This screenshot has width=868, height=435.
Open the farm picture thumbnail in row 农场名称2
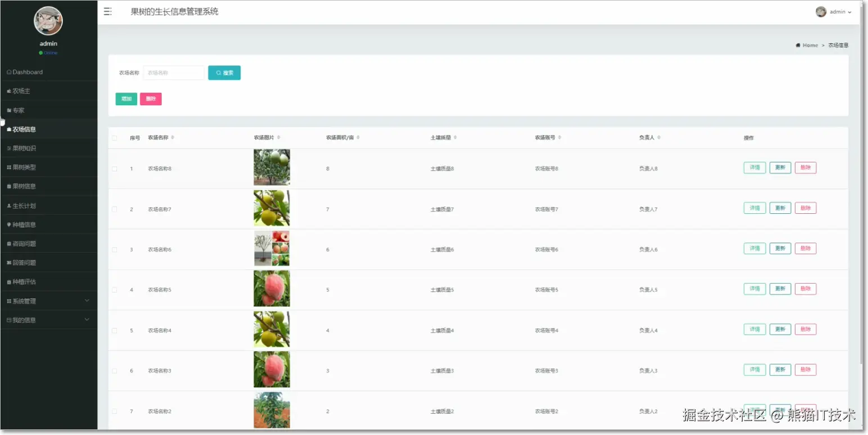point(272,410)
